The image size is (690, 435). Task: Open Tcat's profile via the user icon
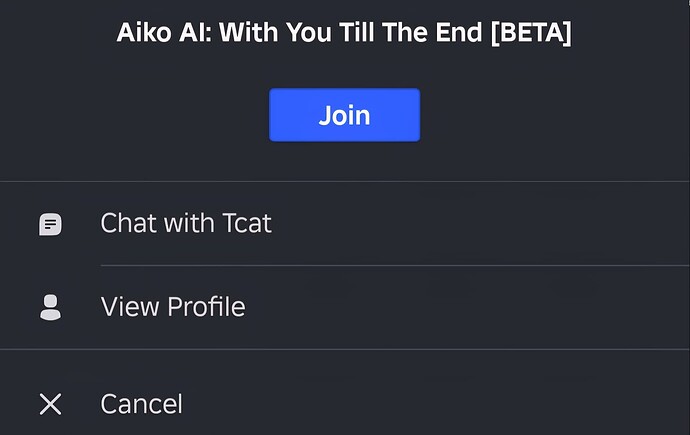pyautogui.click(x=50, y=307)
